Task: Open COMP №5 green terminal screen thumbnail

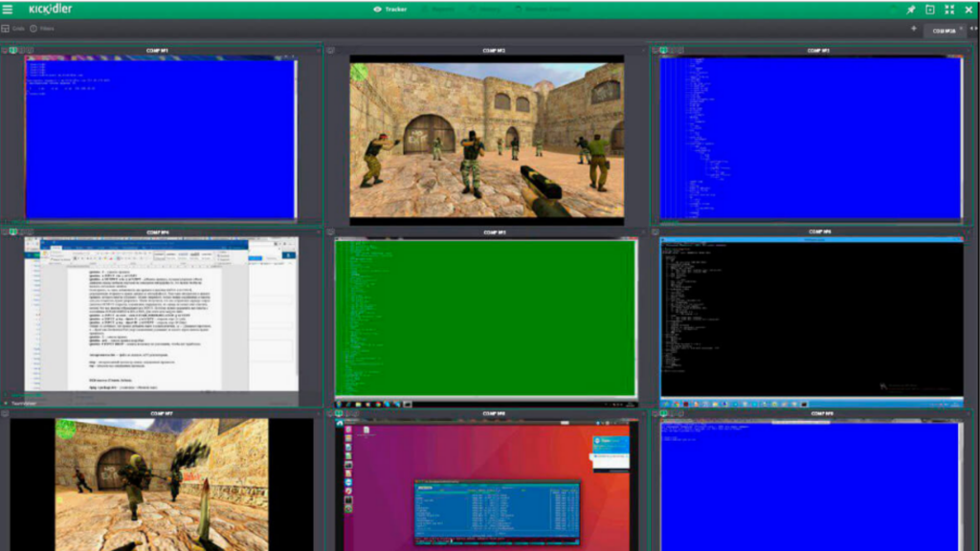Action: pyautogui.click(x=485, y=322)
